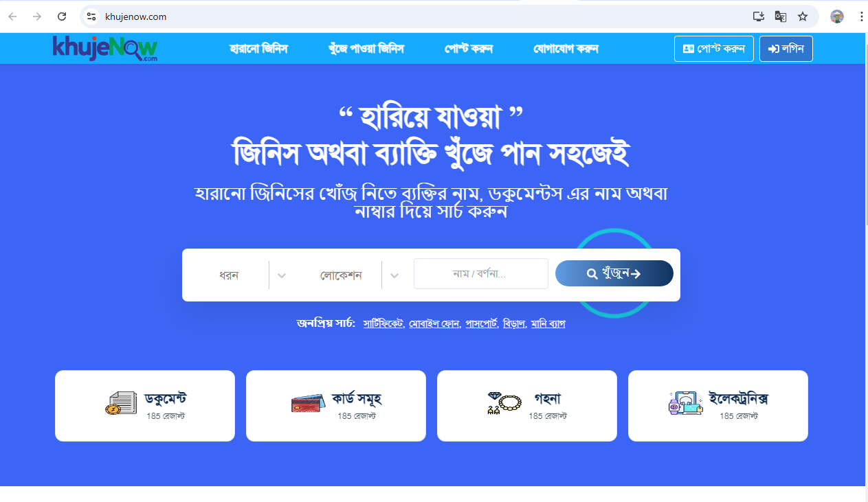
Task: Click the electronics devices icon
Action: point(686,403)
